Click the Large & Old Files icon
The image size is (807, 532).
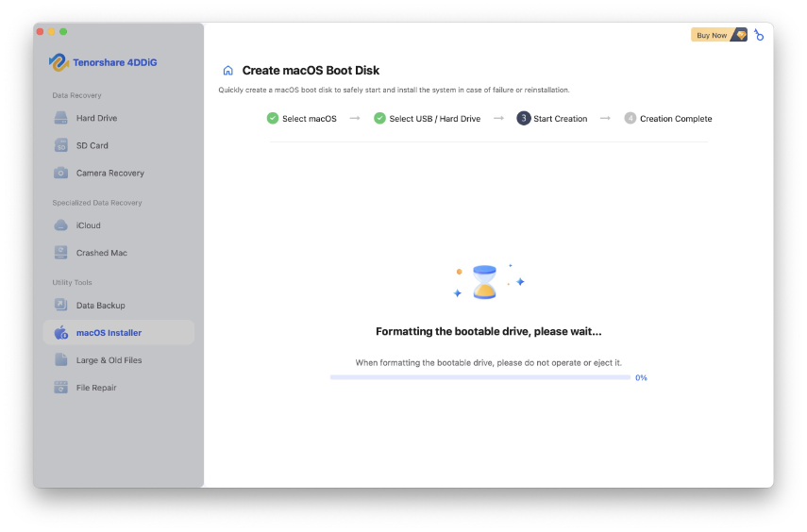(60, 360)
